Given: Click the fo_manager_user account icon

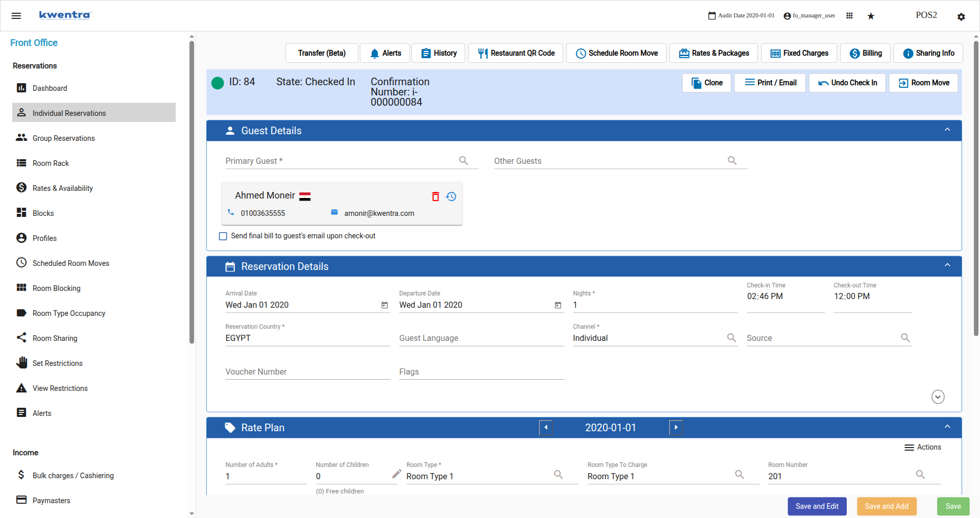Looking at the screenshot, I should [x=787, y=16].
